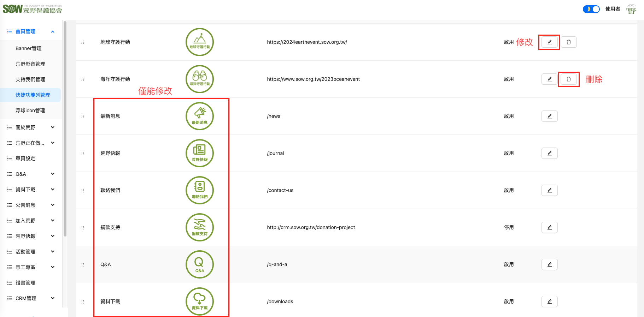The height and width of the screenshot is (317, 644).
Task: Edit the /downloads 資料下載 row
Action: point(549,301)
